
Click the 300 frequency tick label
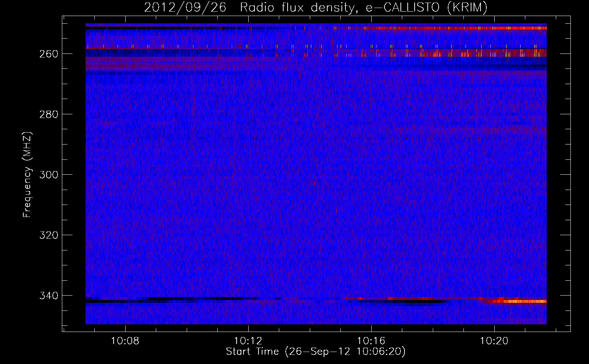pos(49,175)
